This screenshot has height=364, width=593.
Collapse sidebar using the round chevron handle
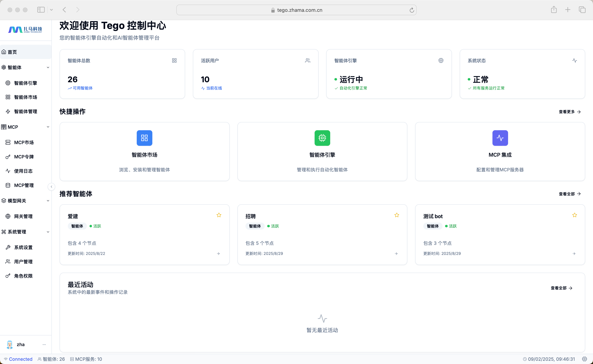(x=51, y=187)
